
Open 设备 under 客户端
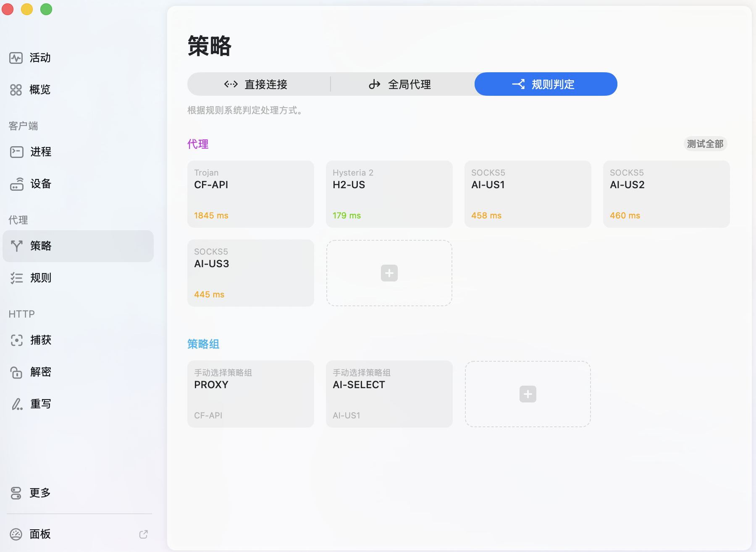coord(78,184)
